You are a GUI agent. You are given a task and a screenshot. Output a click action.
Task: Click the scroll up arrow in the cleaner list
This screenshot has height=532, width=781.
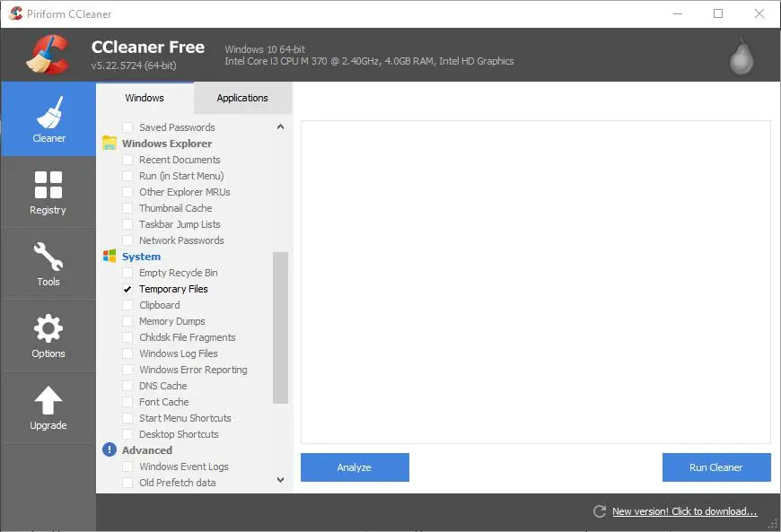[280, 126]
